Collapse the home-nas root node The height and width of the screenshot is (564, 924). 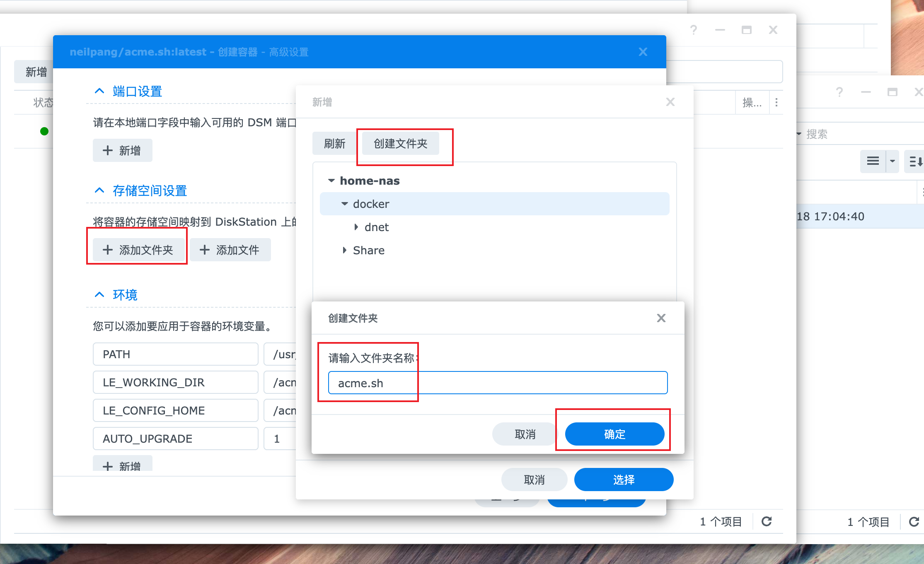click(331, 181)
